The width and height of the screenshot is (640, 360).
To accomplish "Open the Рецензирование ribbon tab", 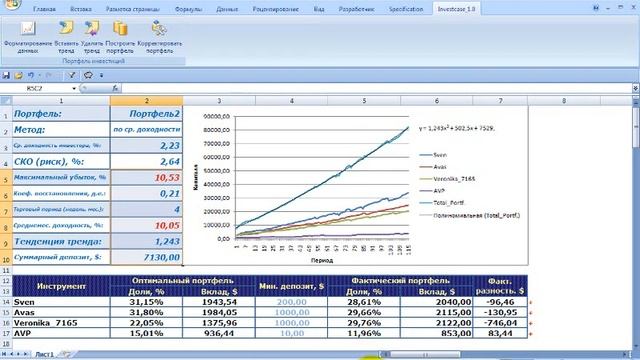I will (276, 9).
